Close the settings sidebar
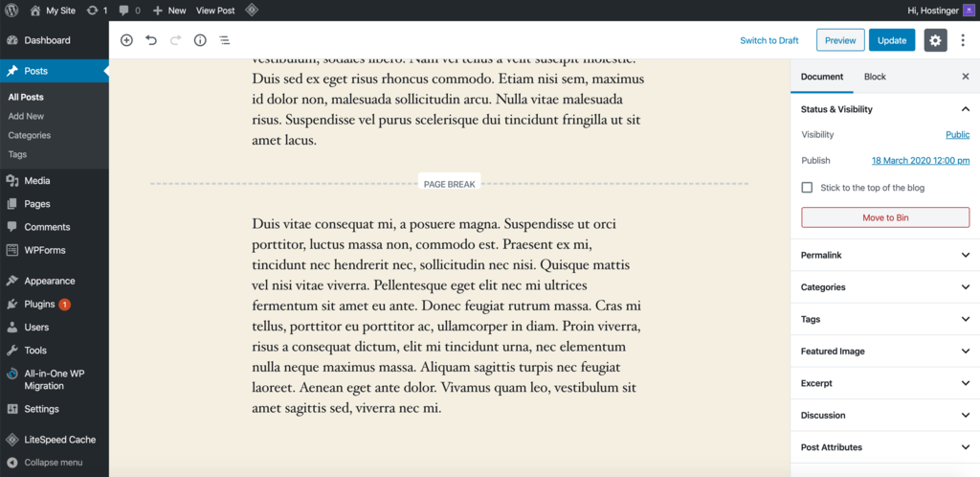Screen dimensions: 980x477 pyautogui.click(x=965, y=77)
